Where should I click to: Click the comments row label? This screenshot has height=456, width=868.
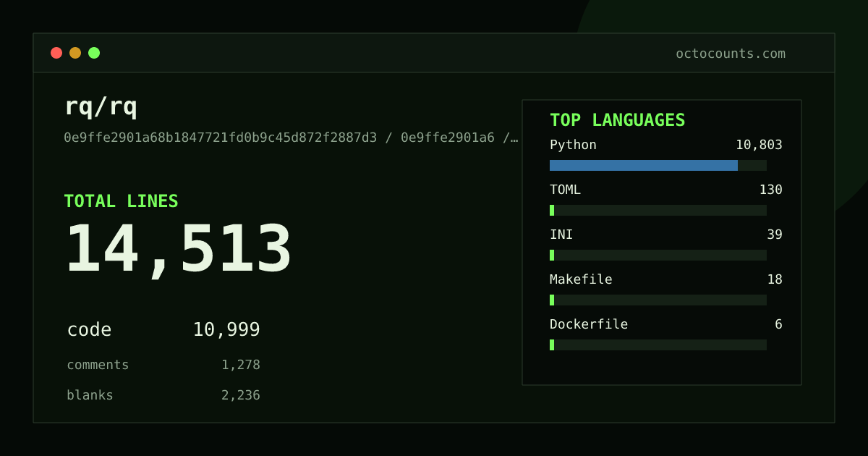[98, 365]
